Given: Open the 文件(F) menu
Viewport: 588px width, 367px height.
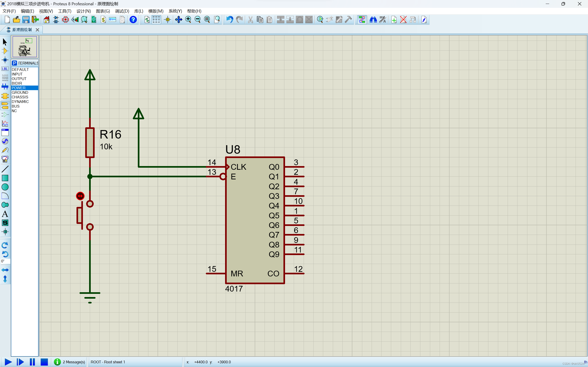Looking at the screenshot, I should (x=9, y=11).
